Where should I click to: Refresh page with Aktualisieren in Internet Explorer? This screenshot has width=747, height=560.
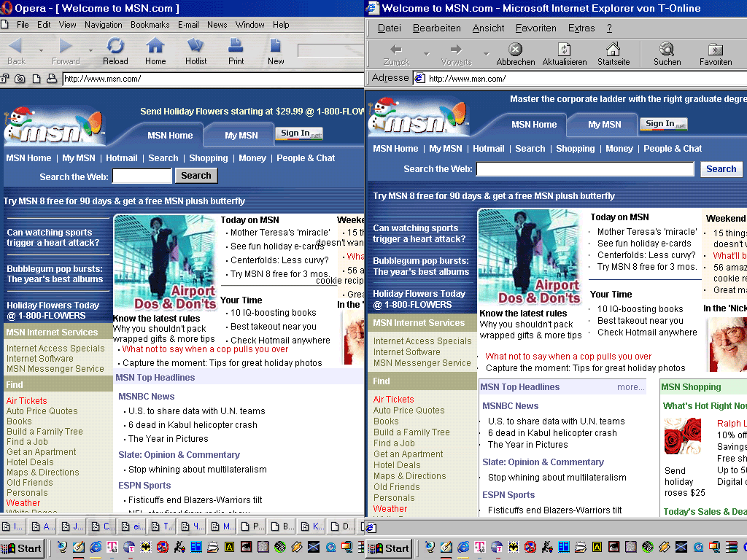565,54
